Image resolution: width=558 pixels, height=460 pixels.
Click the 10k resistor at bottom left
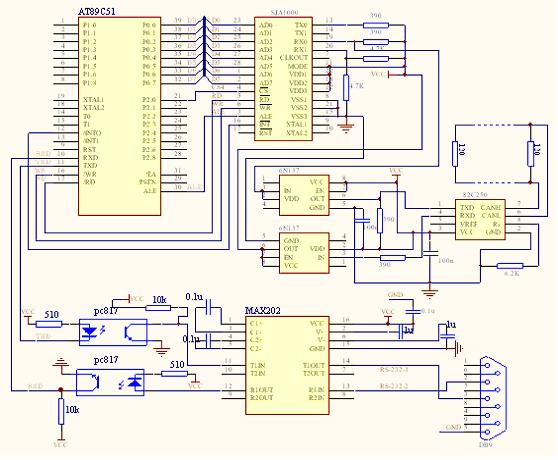click(x=61, y=412)
